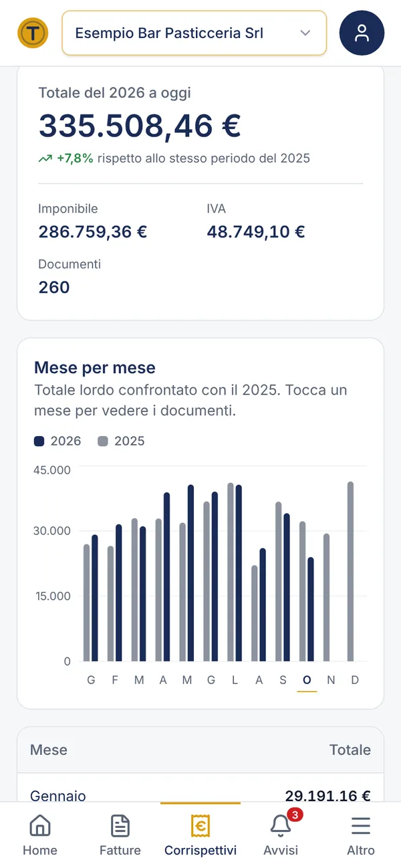The height and width of the screenshot is (868, 401).
Task: Select month N on the chart axis
Action: (x=331, y=680)
